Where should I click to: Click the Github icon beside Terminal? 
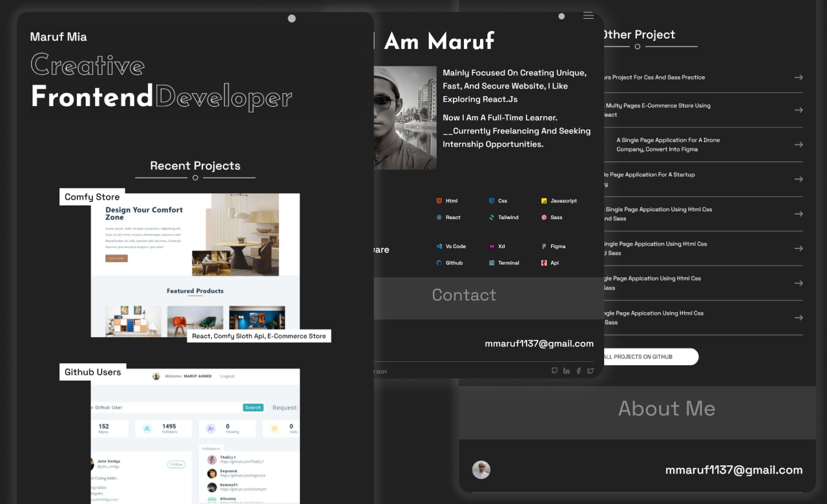(x=439, y=263)
